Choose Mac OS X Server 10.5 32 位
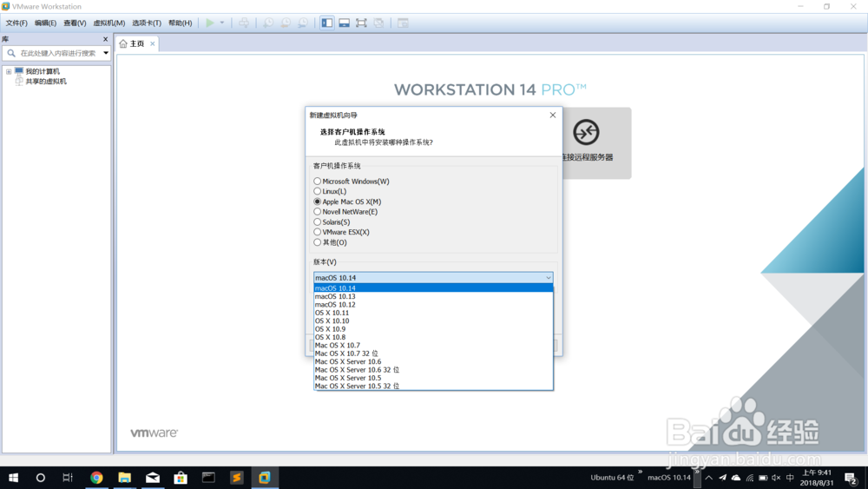This screenshot has width=868, height=489. click(433, 386)
